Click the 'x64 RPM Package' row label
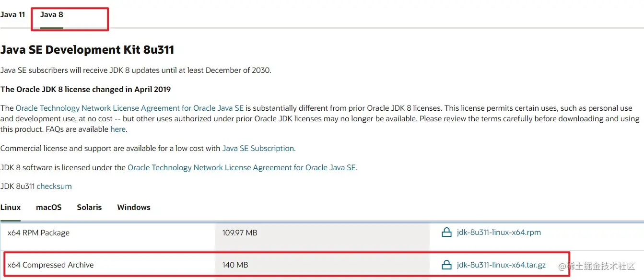Viewport: 644px width, 280px height. (38, 233)
